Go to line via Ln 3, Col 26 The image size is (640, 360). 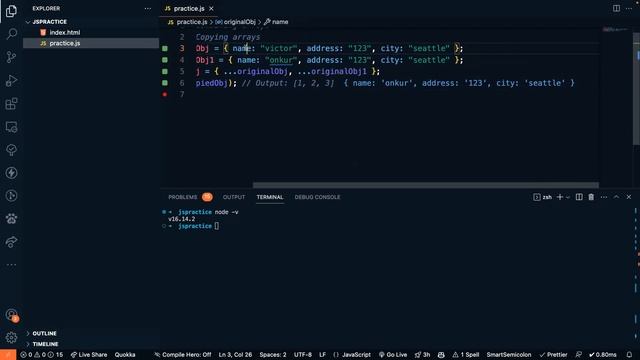tap(235, 355)
